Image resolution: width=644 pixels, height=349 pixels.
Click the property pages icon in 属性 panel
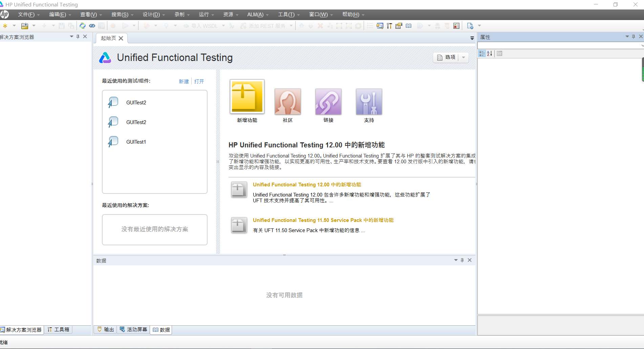pyautogui.click(x=499, y=54)
